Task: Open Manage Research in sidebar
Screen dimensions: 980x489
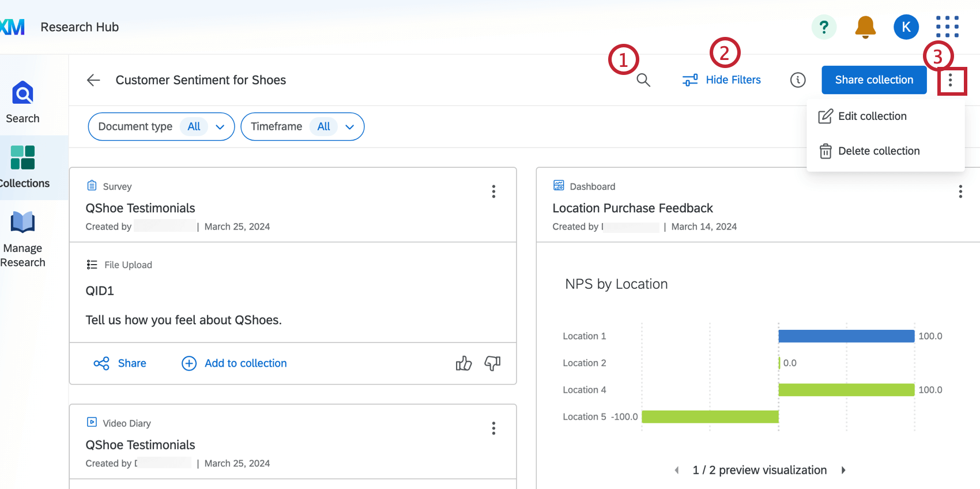Action: [23, 239]
